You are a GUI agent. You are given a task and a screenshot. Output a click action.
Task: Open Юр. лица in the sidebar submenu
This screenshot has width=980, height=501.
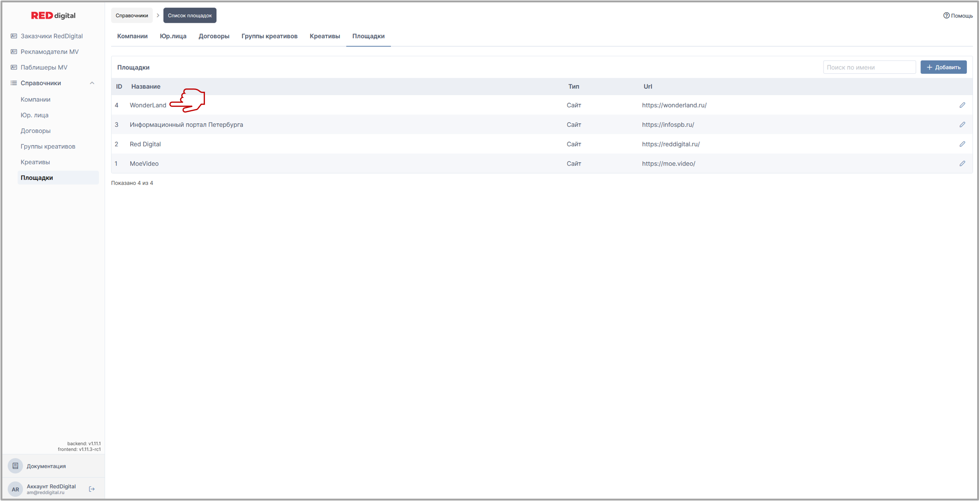[35, 115]
